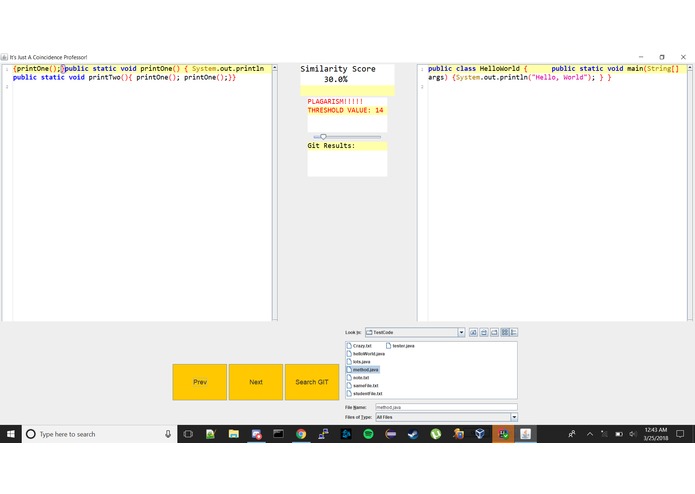The width and height of the screenshot is (695, 494).
Task: Click the File Name input field
Action: pyautogui.click(x=446, y=407)
